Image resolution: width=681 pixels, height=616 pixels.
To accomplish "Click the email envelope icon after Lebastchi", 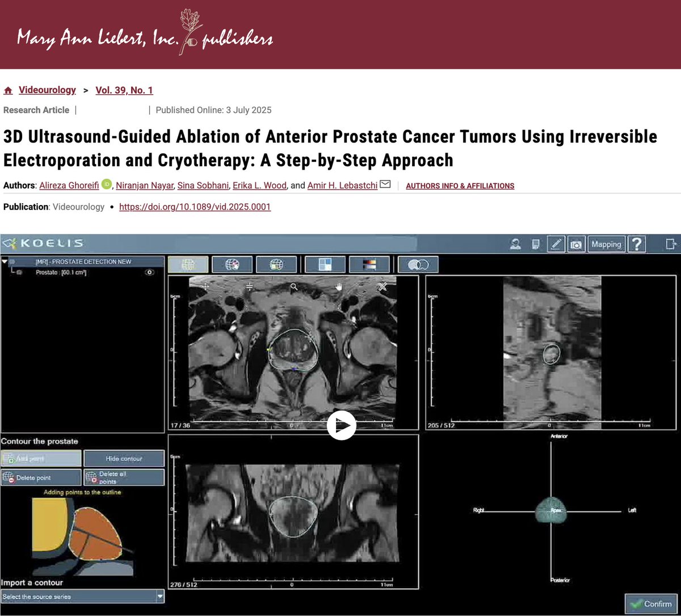I will (x=385, y=185).
